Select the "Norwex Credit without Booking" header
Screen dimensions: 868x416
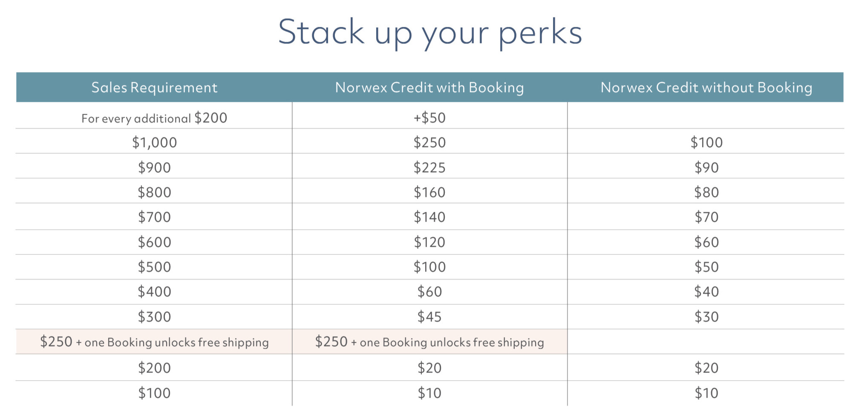[706, 87]
